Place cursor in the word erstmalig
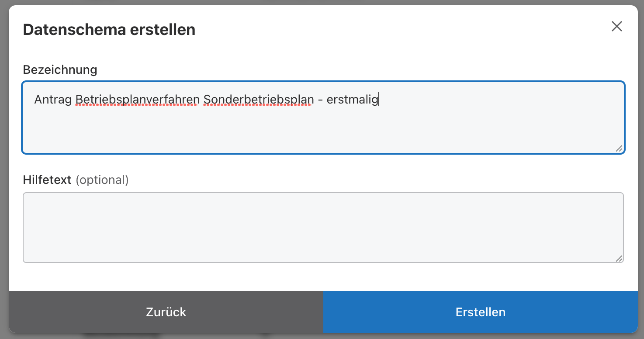 coord(352,100)
